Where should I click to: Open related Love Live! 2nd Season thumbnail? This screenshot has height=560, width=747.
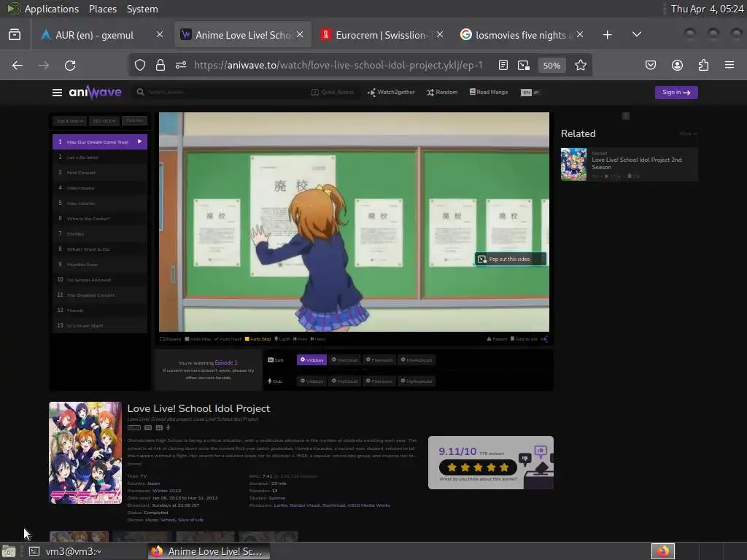coord(573,164)
